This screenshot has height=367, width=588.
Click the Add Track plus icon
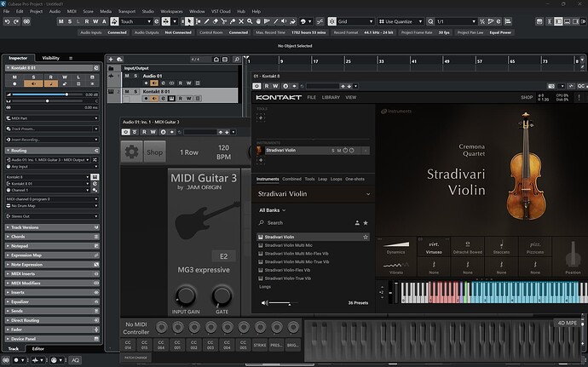(x=112, y=59)
